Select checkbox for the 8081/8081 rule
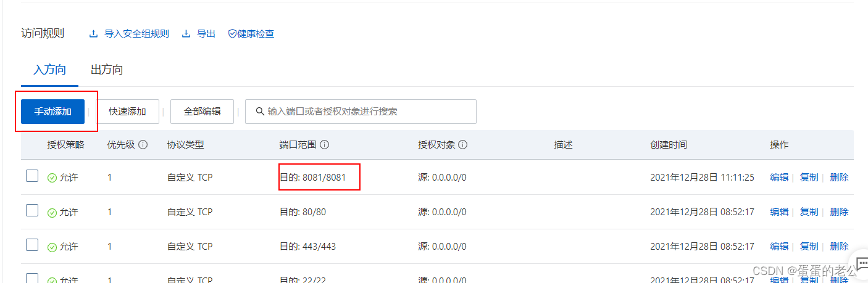 pyautogui.click(x=32, y=176)
